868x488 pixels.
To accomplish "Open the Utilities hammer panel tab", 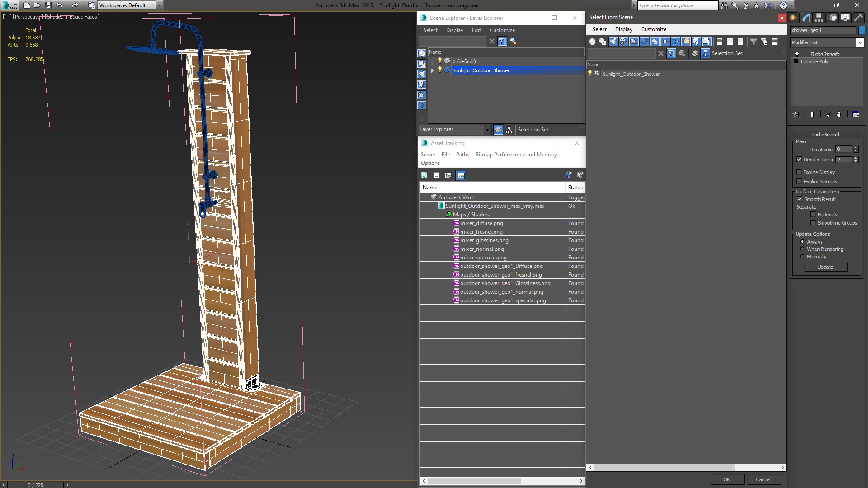I will 858,18.
